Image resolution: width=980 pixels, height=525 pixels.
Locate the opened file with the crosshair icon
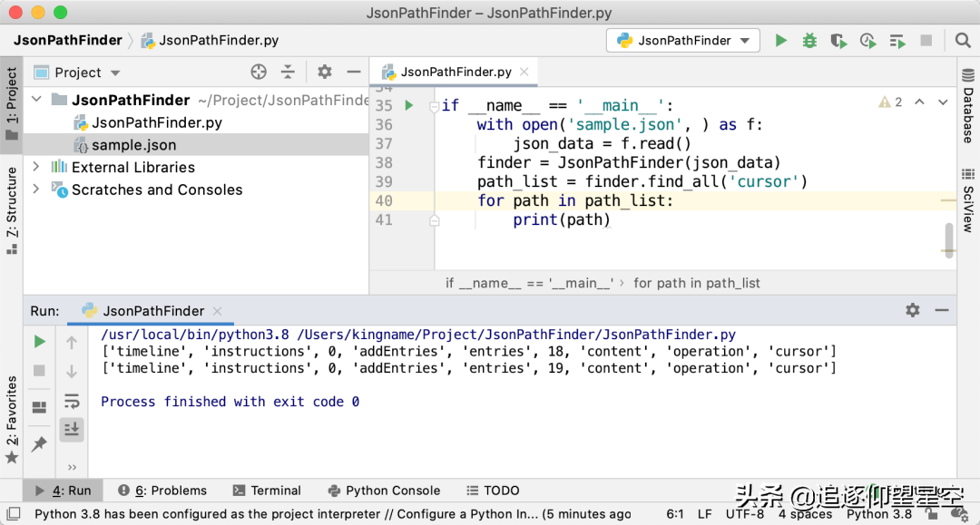point(259,72)
